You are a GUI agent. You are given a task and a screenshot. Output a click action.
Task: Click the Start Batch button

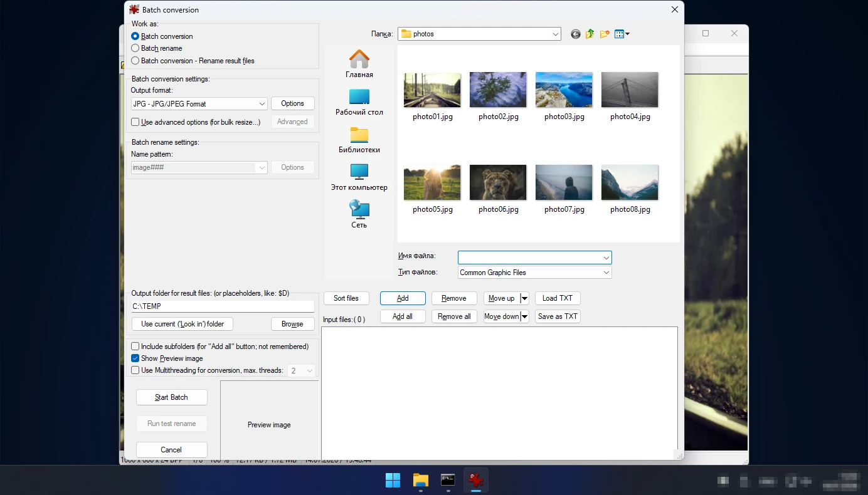point(171,397)
